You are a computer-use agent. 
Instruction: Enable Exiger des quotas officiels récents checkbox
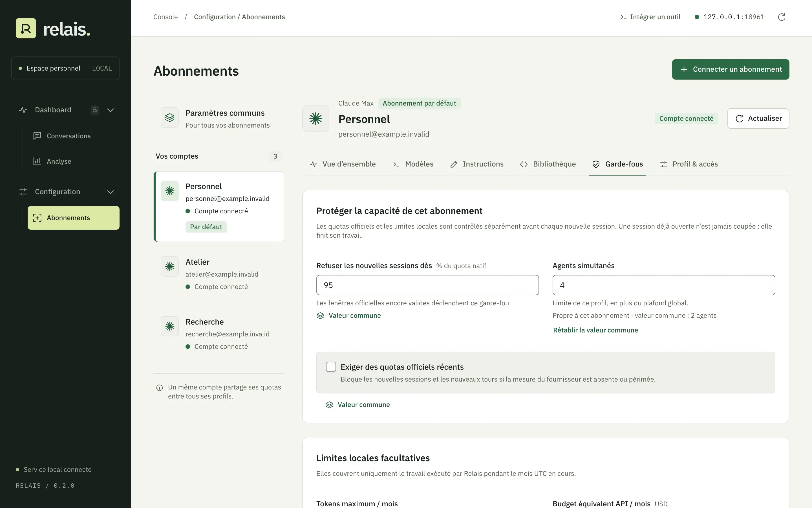[x=331, y=367]
